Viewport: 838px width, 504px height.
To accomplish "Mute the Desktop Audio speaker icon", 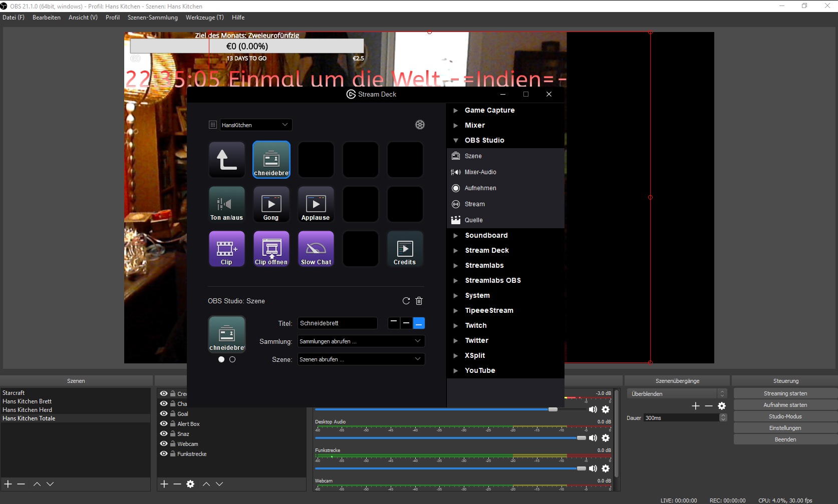I will [x=593, y=438].
